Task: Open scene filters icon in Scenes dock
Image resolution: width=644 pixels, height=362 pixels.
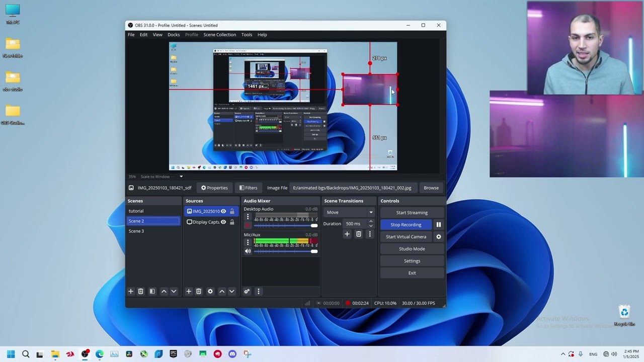Action: [152, 291]
